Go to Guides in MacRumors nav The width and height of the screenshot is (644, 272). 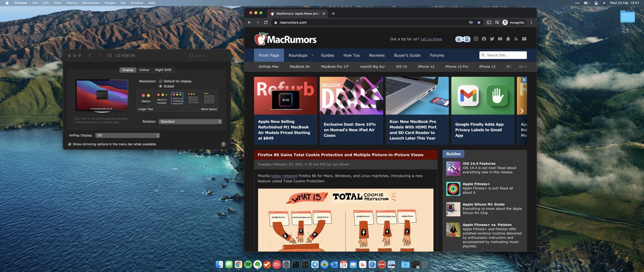tap(327, 55)
